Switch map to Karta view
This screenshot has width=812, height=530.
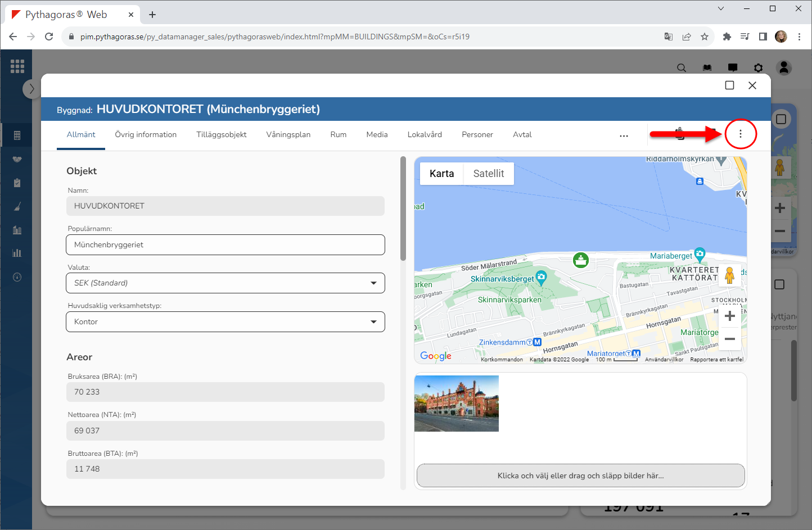click(441, 174)
